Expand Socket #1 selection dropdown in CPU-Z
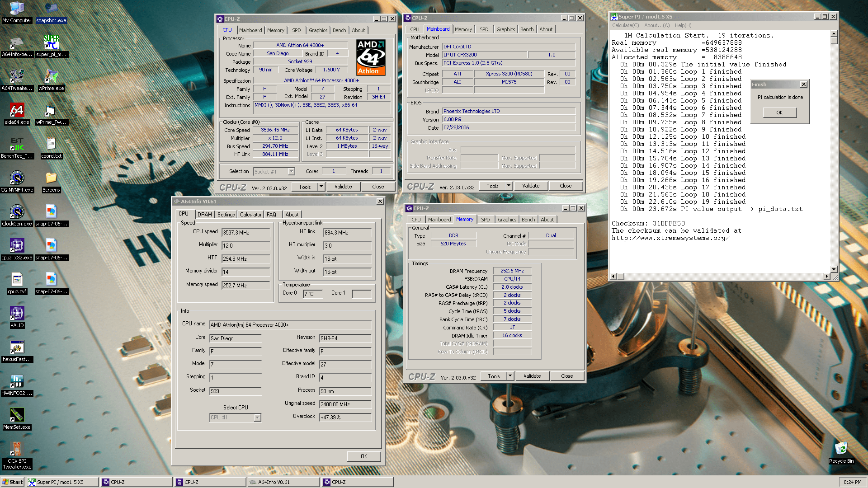 [291, 172]
